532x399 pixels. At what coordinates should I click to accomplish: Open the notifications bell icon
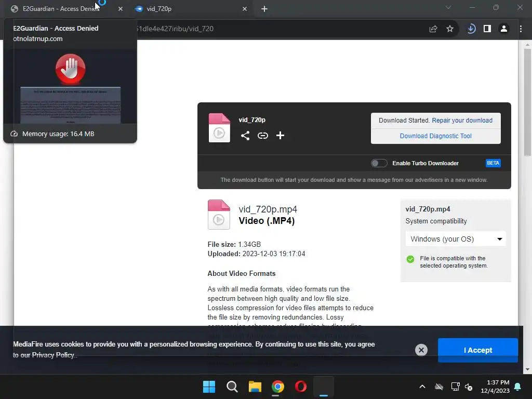(x=518, y=387)
